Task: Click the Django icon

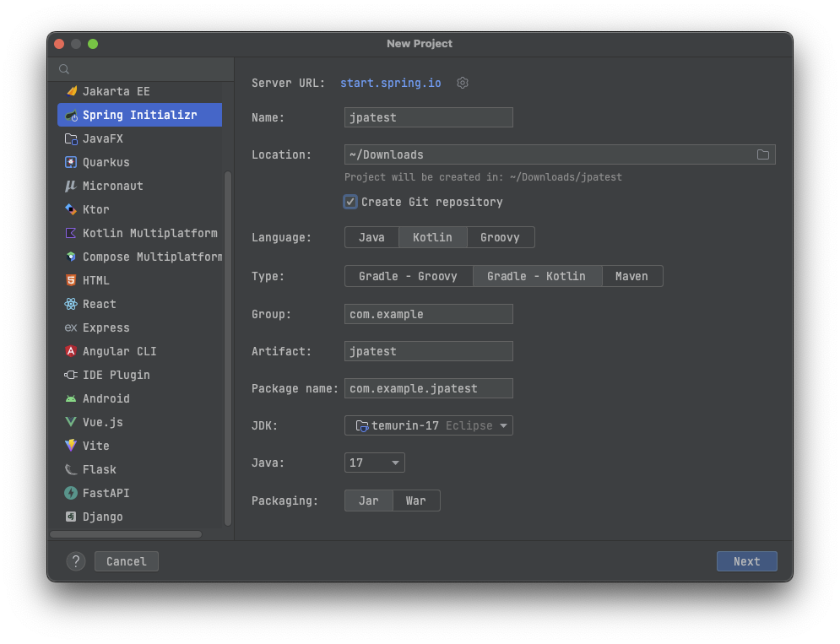Action: pos(71,517)
